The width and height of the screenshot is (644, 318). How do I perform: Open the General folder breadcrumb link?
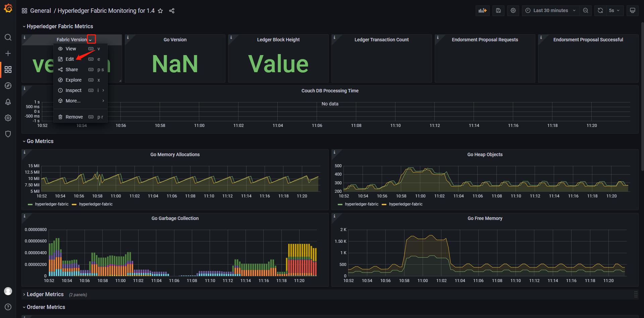41,11
